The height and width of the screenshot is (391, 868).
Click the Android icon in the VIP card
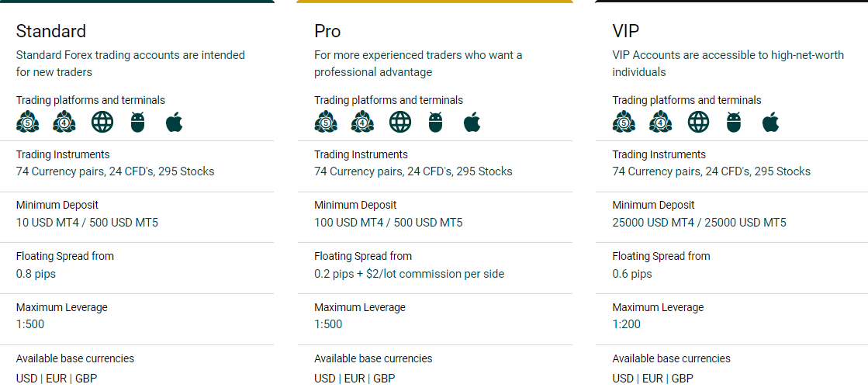tap(734, 121)
